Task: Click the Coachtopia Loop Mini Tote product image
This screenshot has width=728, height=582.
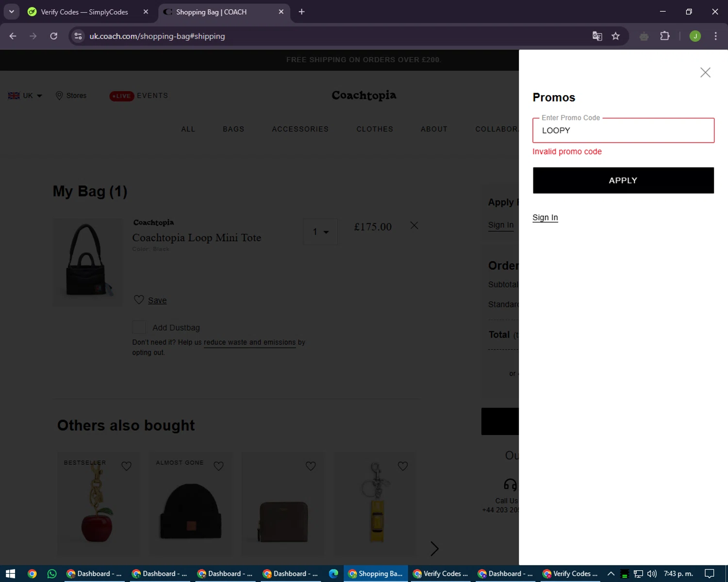Action: (x=88, y=262)
